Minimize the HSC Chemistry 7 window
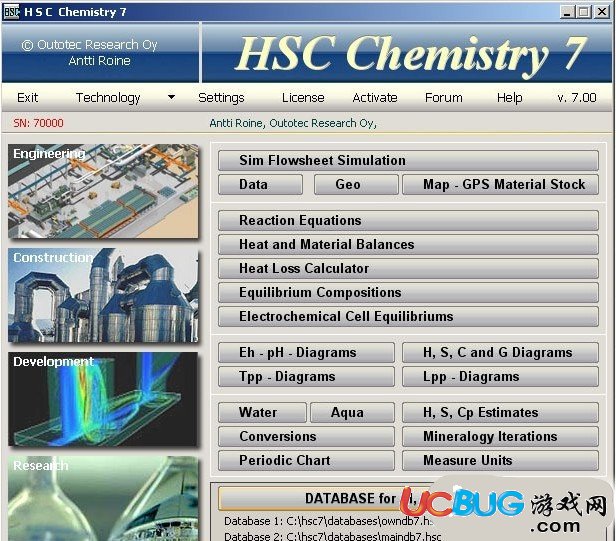The height and width of the screenshot is (541, 616). [566, 12]
